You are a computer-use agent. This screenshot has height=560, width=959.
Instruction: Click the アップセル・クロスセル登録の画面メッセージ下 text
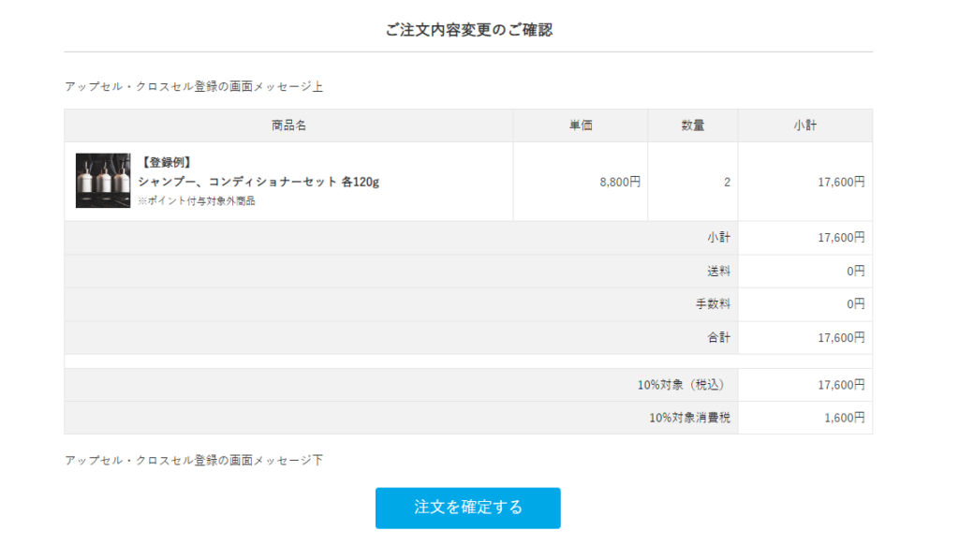point(194,460)
